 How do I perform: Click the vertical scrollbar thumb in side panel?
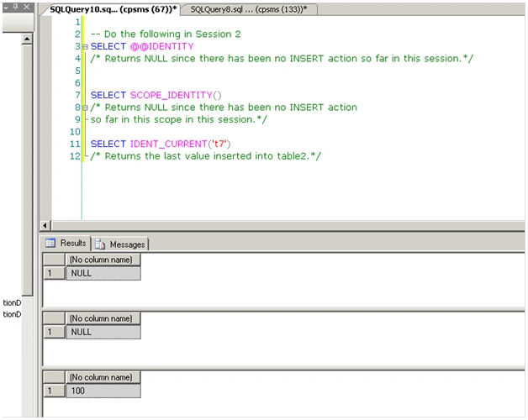coord(27,170)
